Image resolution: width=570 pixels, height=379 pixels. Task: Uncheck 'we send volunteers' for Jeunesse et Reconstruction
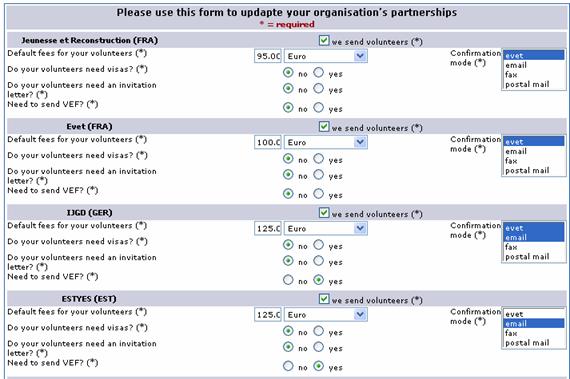click(x=324, y=40)
